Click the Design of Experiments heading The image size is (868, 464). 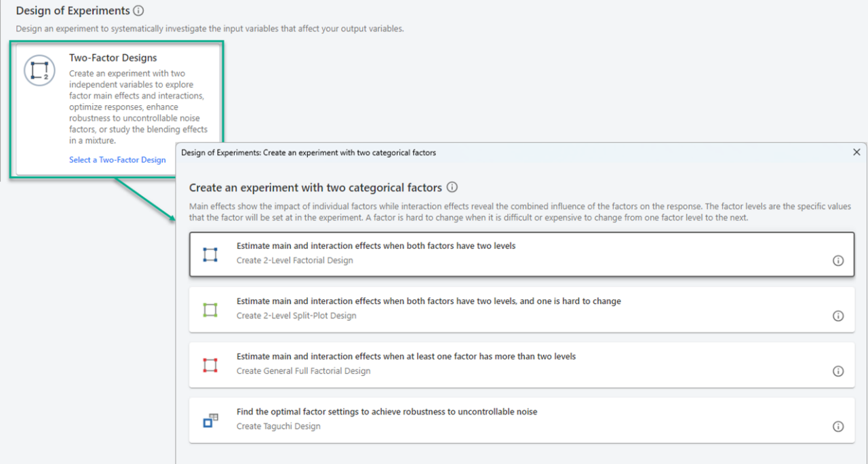pos(73,10)
